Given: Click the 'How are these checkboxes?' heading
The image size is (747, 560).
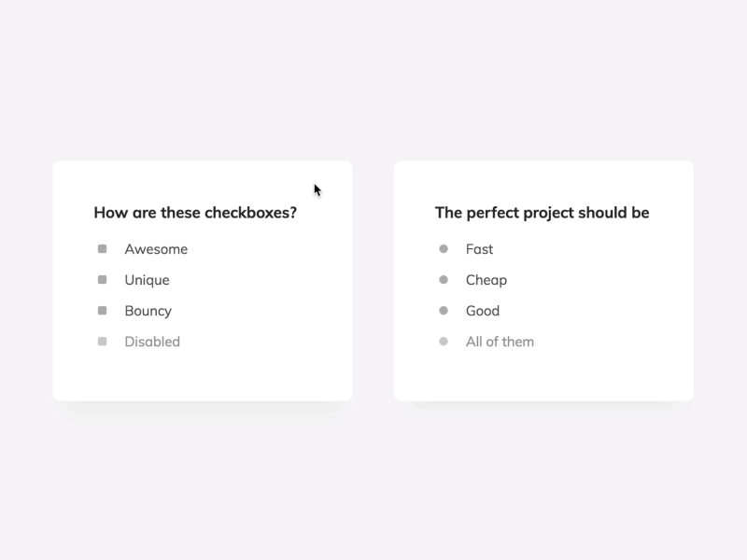Looking at the screenshot, I should [x=194, y=212].
